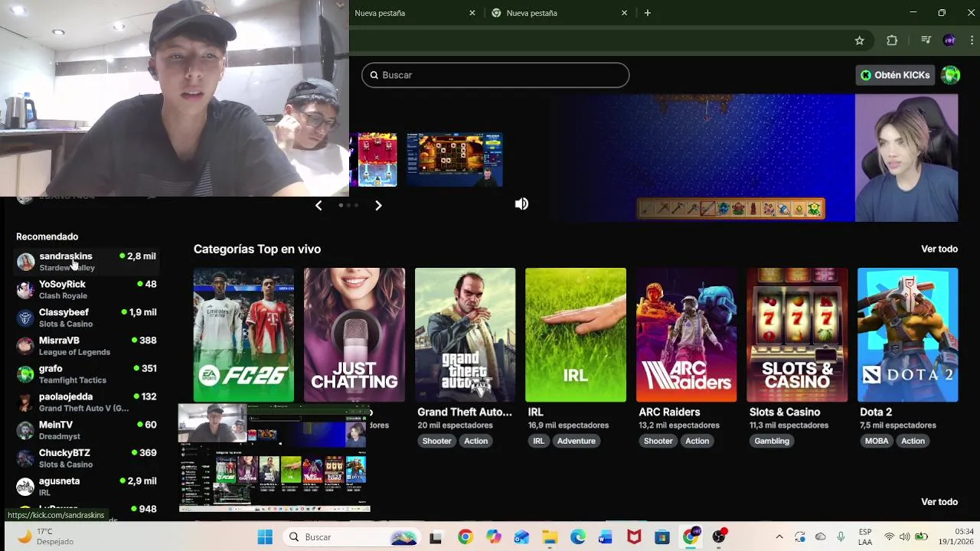Open Word from the taskbar
This screenshot has height=551, width=980.
606,537
